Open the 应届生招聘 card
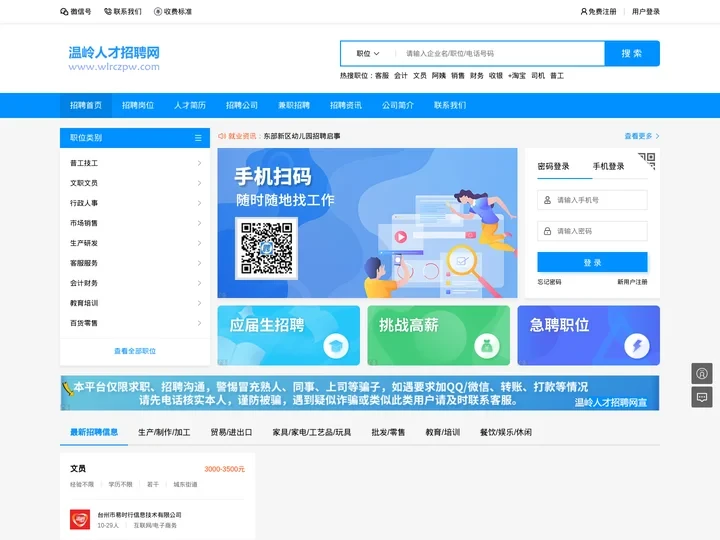The height and width of the screenshot is (540, 720). coord(289,336)
